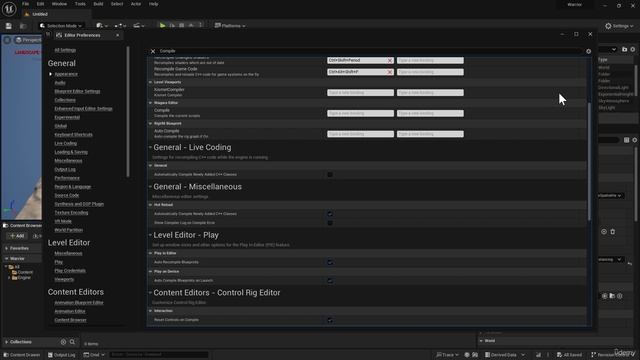The height and width of the screenshot is (360, 640).
Task: Remove the Recompile Game Code binding
Action: [390, 72]
